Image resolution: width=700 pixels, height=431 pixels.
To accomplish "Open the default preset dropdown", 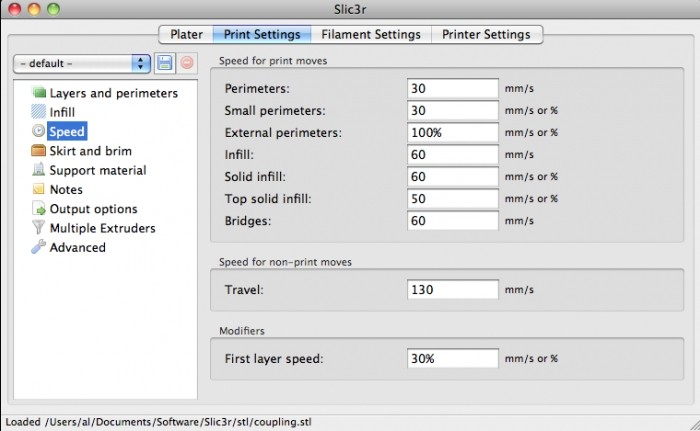I will point(81,63).
